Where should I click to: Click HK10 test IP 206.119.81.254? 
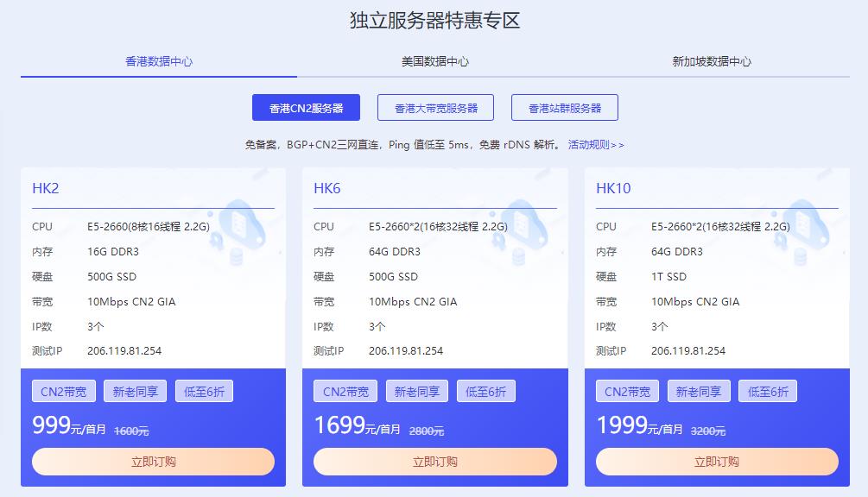click(x=688, y=351)
